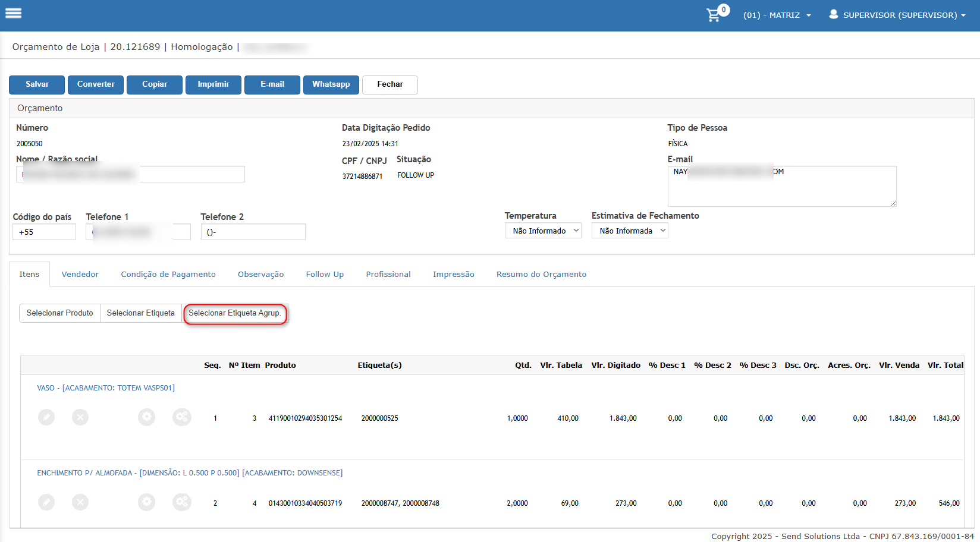980x542 pixels.
Task: Click the X remove icon for VASO item
Action: pyautogui.click(x=80, y=417)
